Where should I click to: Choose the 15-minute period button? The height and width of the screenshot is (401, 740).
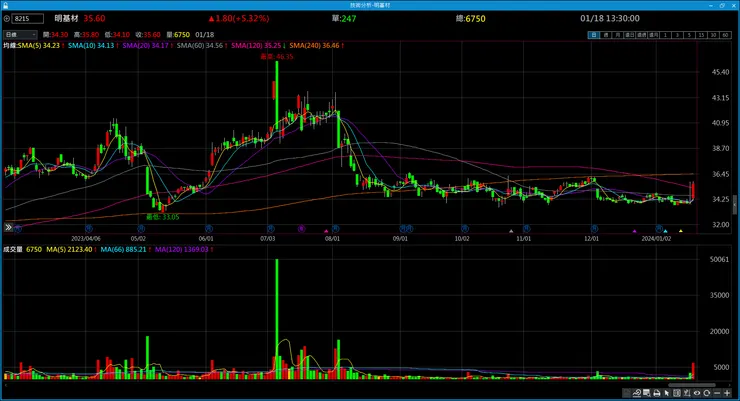701,35
